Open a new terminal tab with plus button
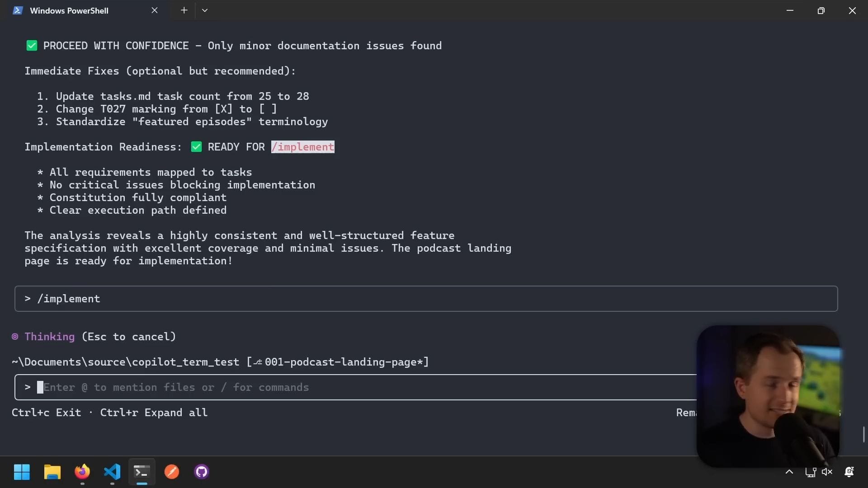868x488 pixels. pyautogui.click(x=184, y=10)
